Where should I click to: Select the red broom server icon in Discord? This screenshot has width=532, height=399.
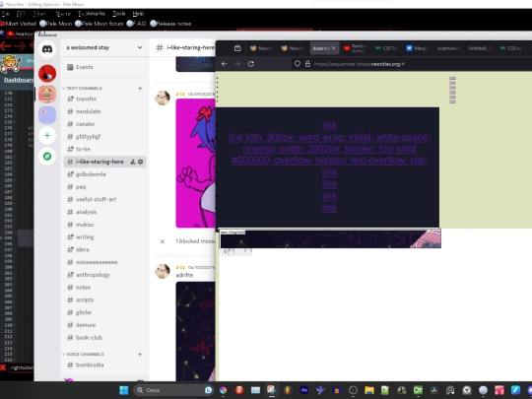(47, 73)
